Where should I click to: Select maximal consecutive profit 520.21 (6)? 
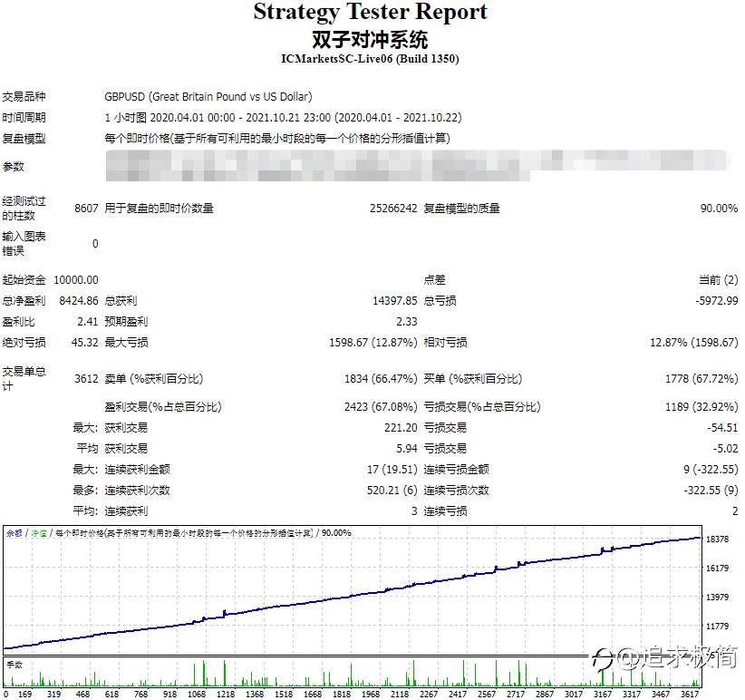(392, 490)
